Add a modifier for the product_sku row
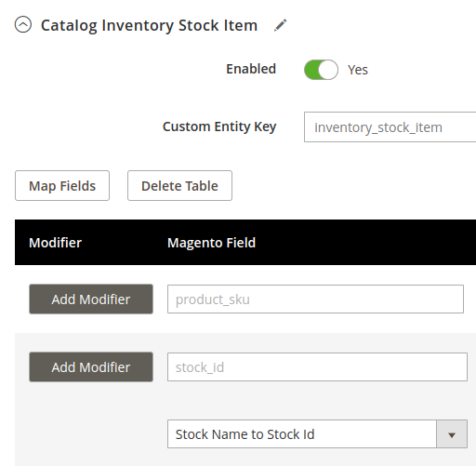This screenshot has height=466, width=476. tap(91, 300)
